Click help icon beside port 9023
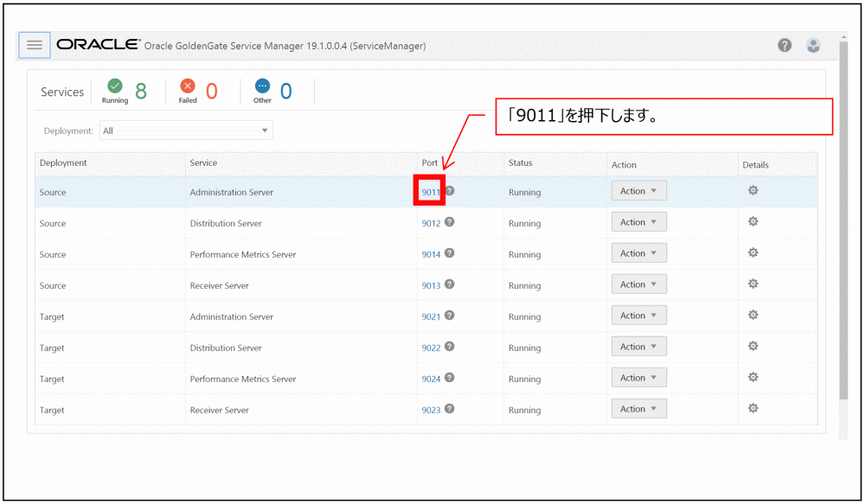 (x=450, y=409)
